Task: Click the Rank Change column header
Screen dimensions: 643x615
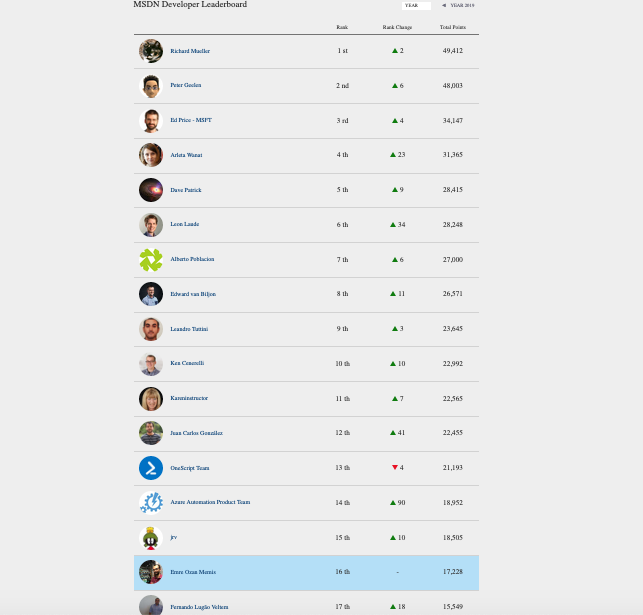Action: point(397,27)
